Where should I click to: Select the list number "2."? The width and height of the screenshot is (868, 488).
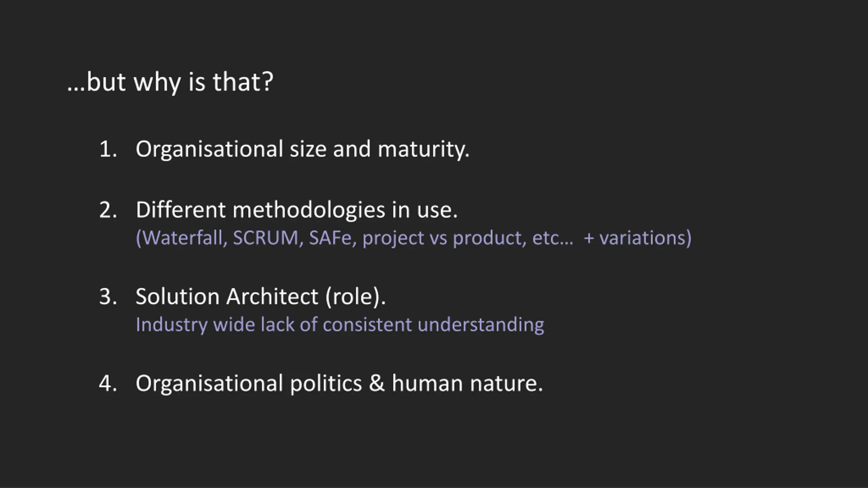[108, 210]
